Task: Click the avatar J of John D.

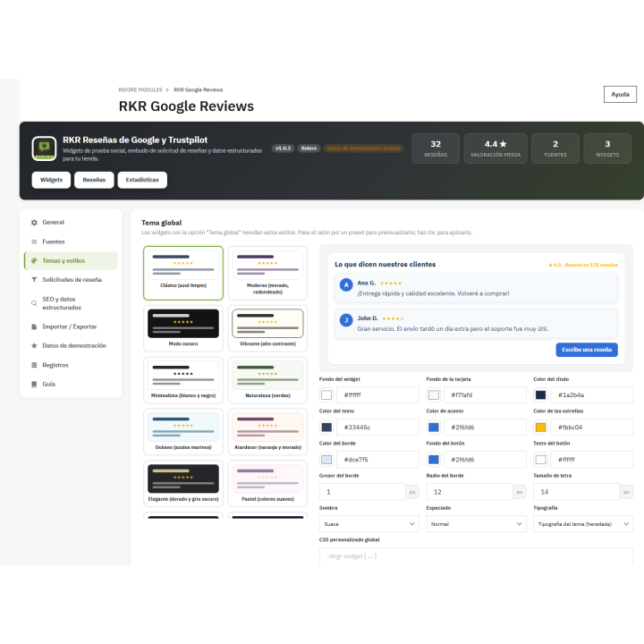Action: tap(346, 320)
